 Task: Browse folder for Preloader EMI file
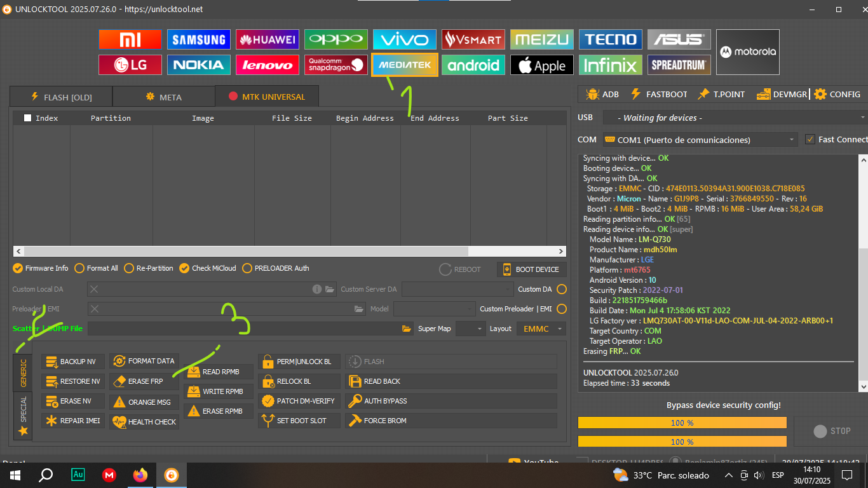click(x=359, y=309)
